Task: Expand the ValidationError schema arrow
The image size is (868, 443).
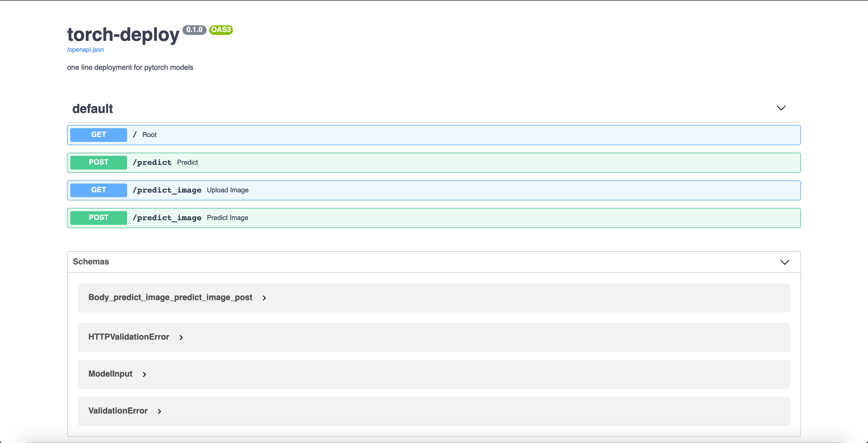Action: click(x=159, y=411)
